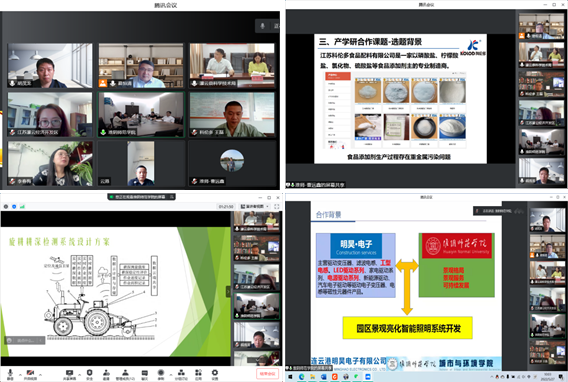The image size is (568, 382).
Task: Open the invite participants icon
Action: click(106, 374)
